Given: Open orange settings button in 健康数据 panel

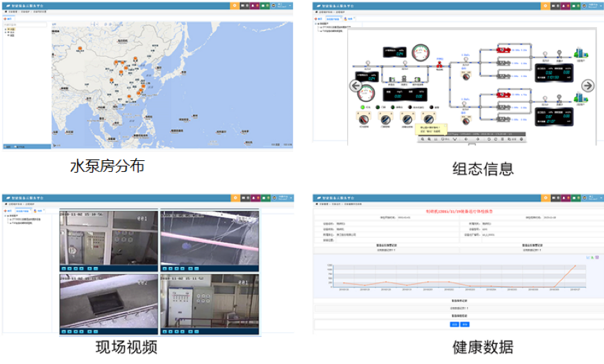Looking at the screenshot, I should pyautogui.click(x=546, y=198).
